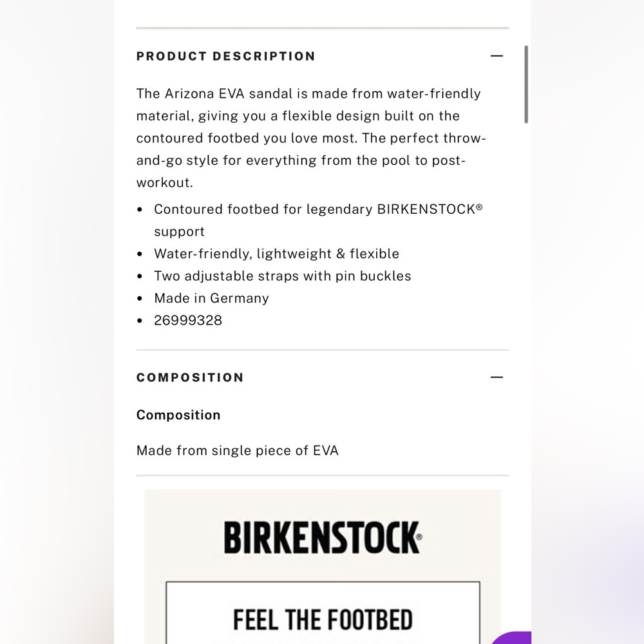The image size is (644, 644).
Task: Click the registered symbol on BIRKENSTOCK logo
Action: [x=419, y=537]
